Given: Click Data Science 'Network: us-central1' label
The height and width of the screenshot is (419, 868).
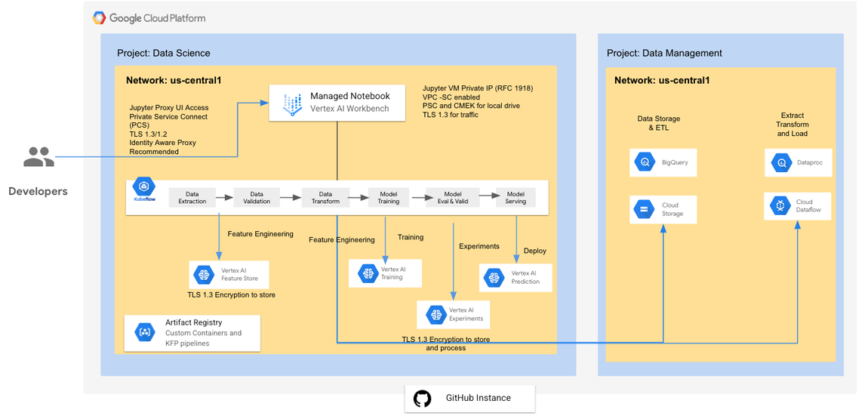Looking at the screenshot, I should pyautogui.click(x=174, y=80).
